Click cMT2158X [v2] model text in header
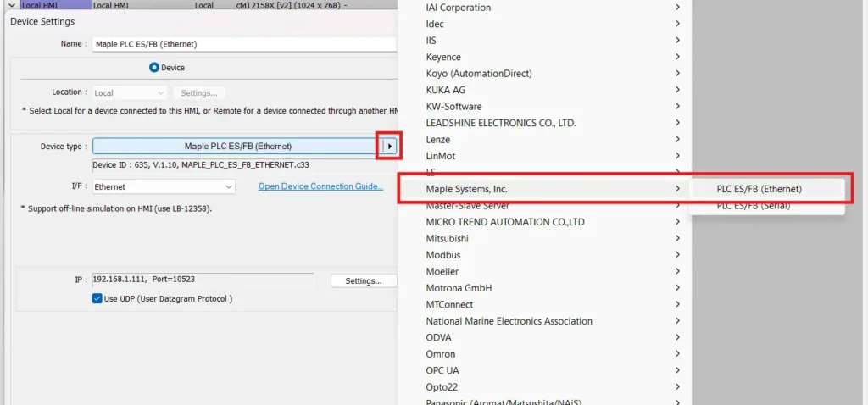The height and width of the screenshot is (405, 868). pos(287,5)
